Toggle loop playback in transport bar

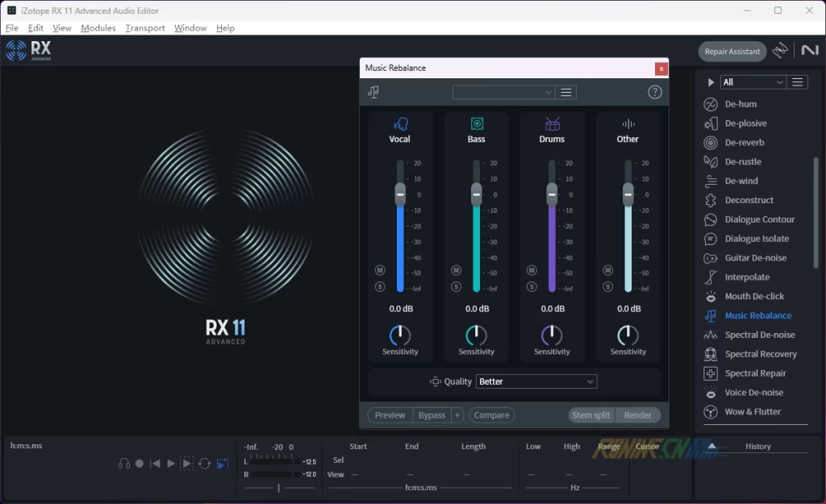[x=205, y=464]
